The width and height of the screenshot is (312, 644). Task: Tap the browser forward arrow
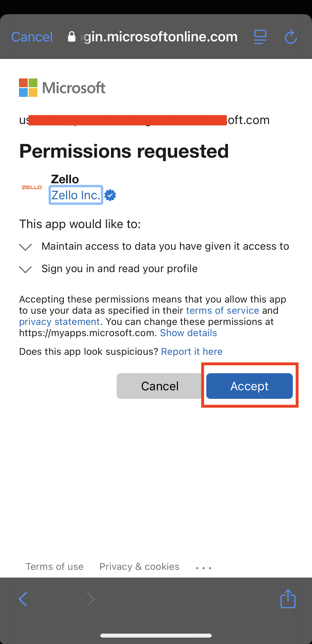tap(91, 599)
